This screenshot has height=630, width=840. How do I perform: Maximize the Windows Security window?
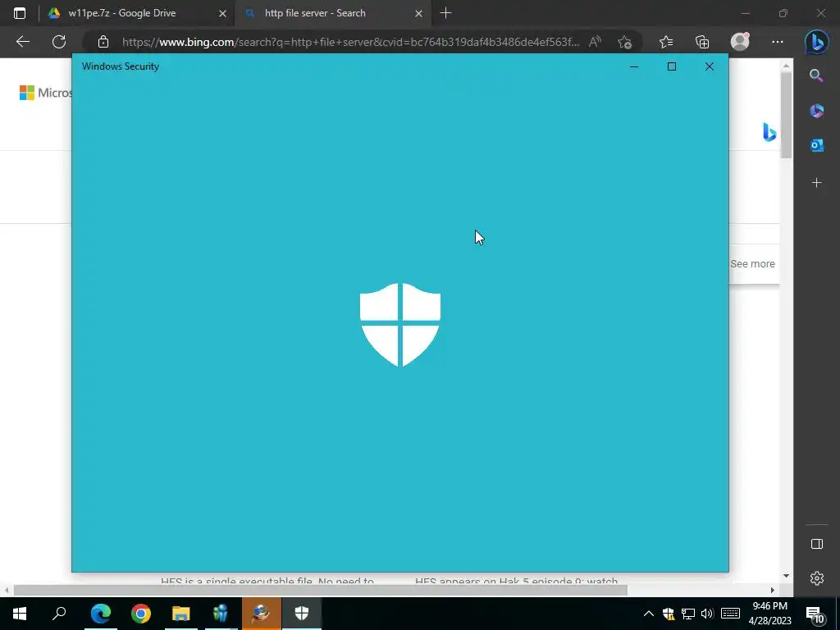point(671,66)
